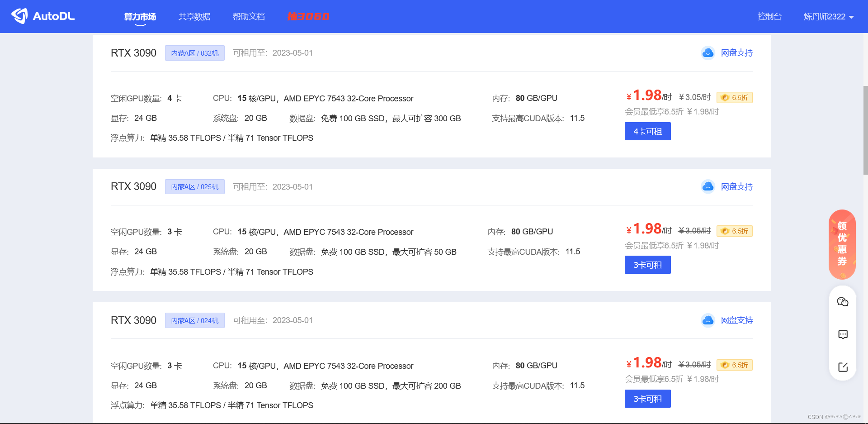Click 最大可扩容 300 GB data disk text
Image resolution: width=868 pixels, height=424 pixels.
[x=427, y=119]
